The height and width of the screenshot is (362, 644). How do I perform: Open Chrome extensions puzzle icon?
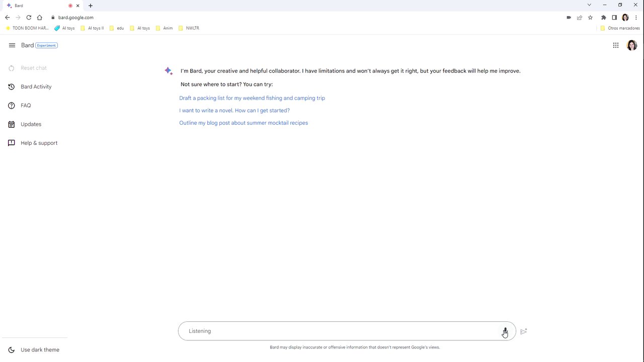coord(604,18)
